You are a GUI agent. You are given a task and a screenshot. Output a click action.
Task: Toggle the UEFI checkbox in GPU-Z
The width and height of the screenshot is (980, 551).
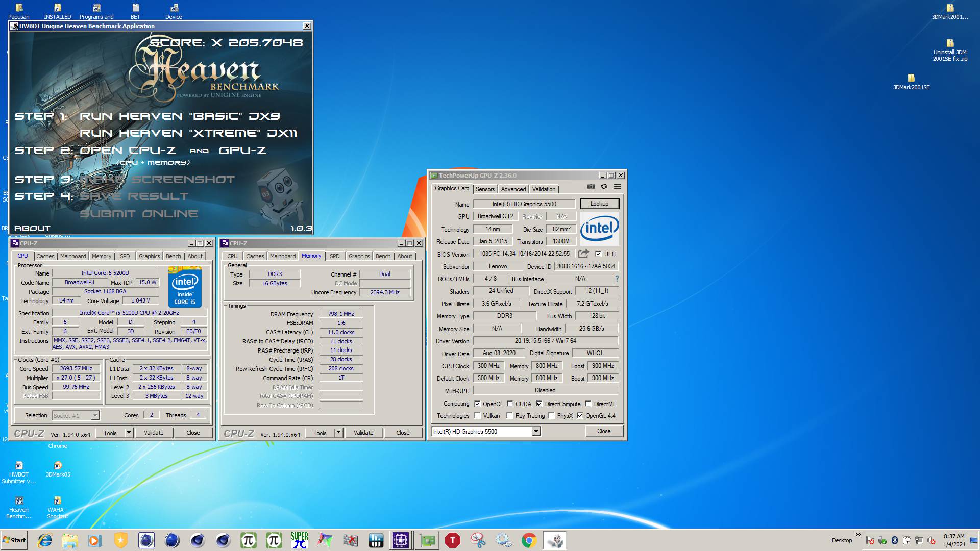[x=598, y=254]
